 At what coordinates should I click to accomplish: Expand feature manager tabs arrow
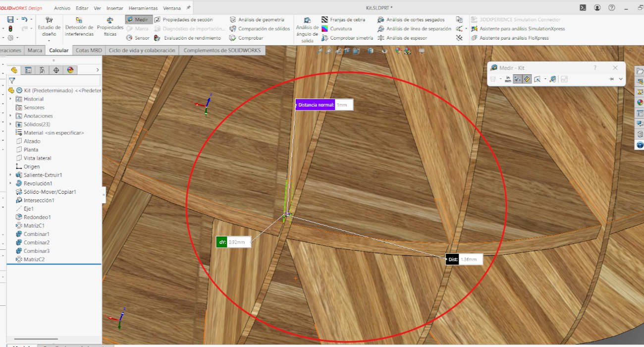(x=97, y=70)
